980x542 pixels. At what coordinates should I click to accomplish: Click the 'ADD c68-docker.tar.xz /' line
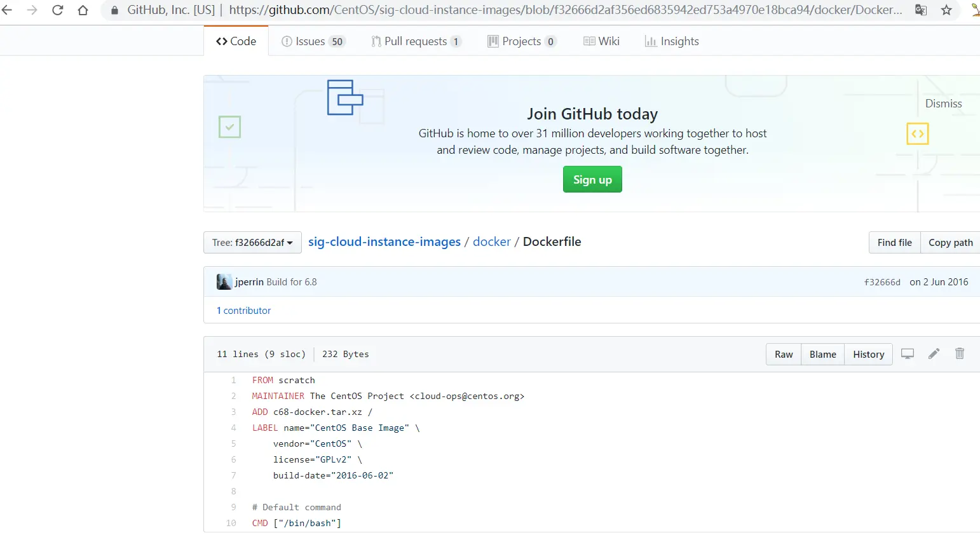click(312, 412)
